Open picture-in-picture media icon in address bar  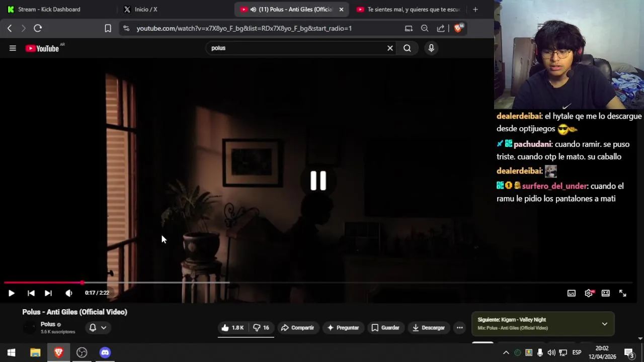[409, 29]
